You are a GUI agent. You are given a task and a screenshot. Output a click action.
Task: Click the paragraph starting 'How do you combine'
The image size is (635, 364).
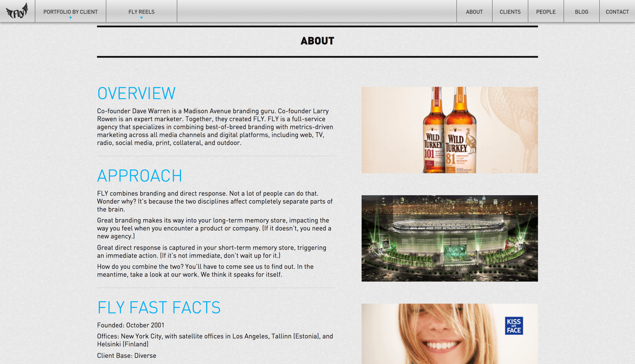tap(205, 271)
